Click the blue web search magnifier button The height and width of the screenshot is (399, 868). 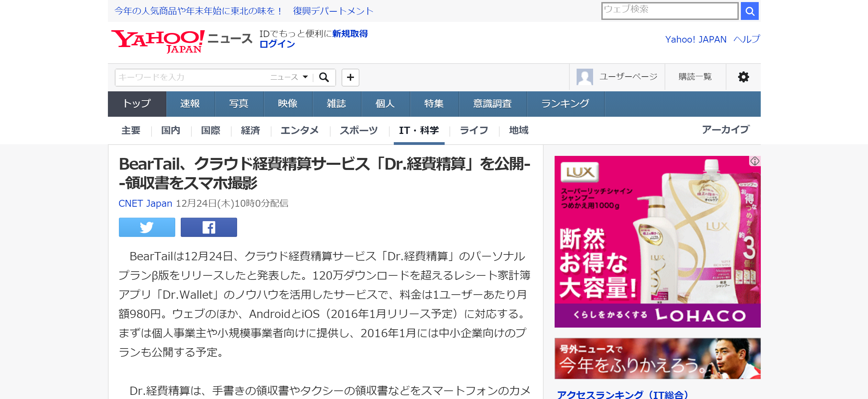[x=749, y=11]
